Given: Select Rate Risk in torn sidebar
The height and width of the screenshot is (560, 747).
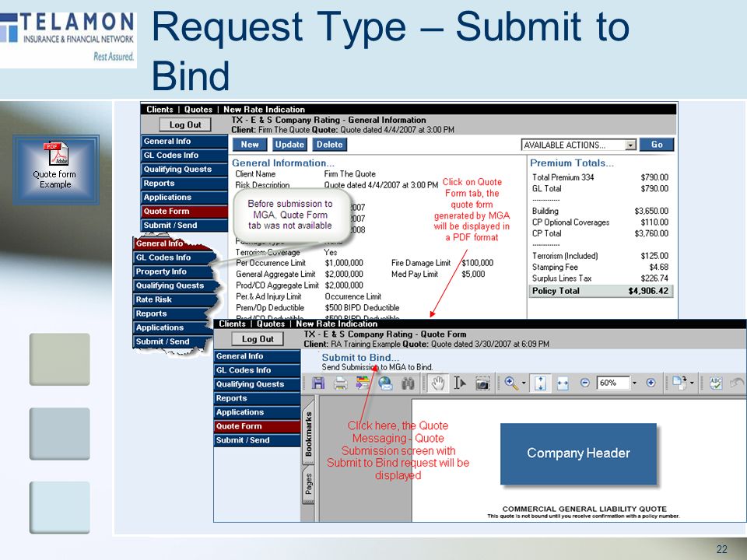Looking at the screenshot, I should tap(173, 299).
